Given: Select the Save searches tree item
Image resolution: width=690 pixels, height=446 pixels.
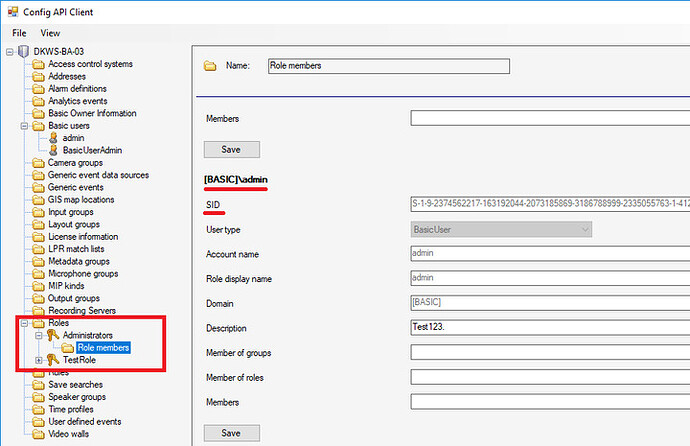Looking at the screenshot, I should tap(76, 385).
